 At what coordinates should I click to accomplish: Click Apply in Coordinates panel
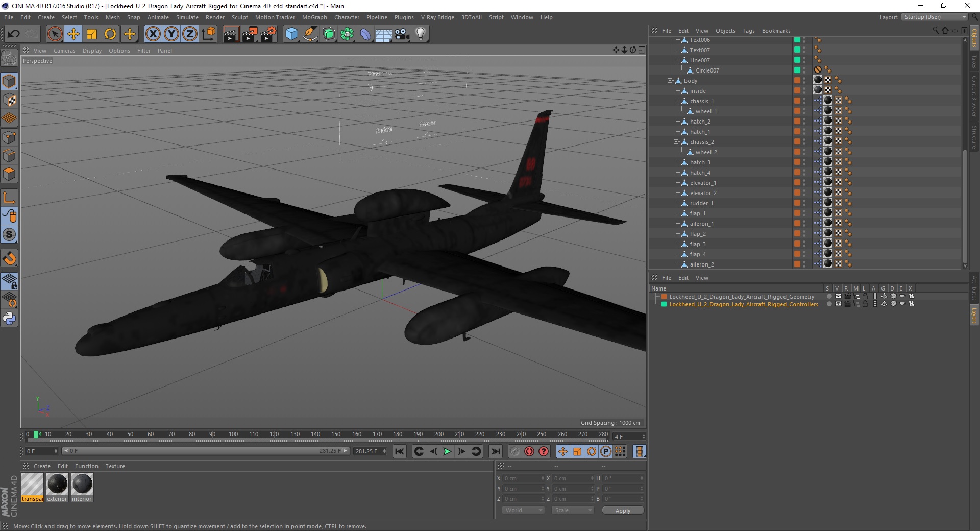click(x=623, y=510)
